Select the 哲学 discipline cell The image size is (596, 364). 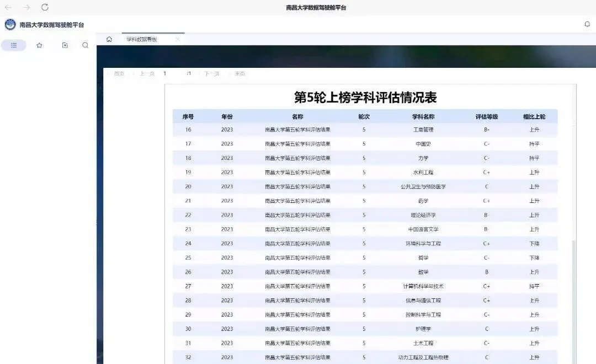tap(423, 258)
